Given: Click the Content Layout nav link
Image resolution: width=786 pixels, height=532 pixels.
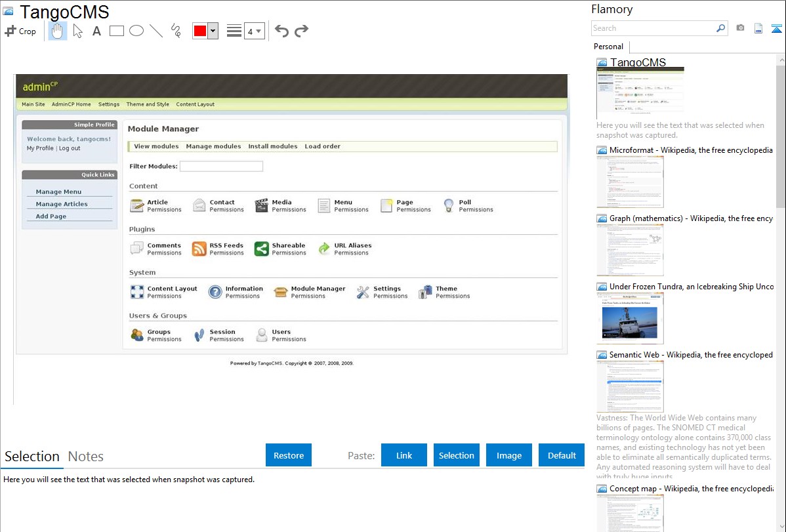Looking at the screenshot, I should 195,104.
